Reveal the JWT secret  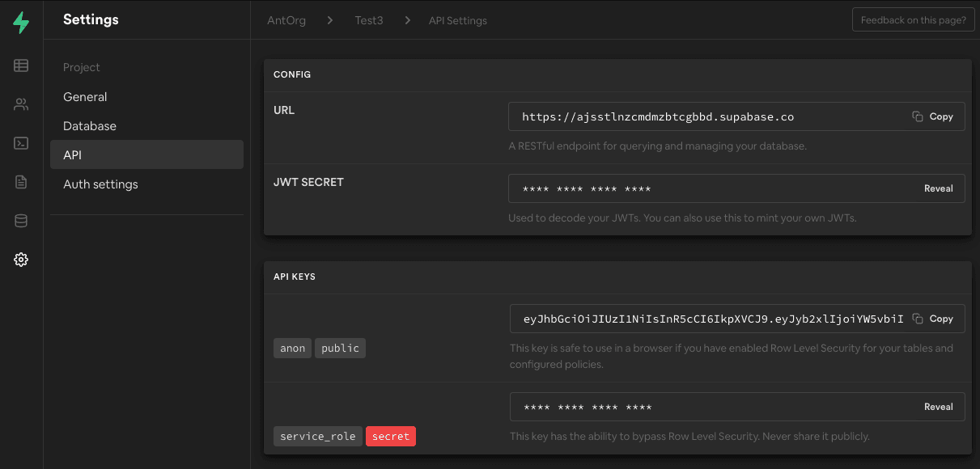(938, 188)
